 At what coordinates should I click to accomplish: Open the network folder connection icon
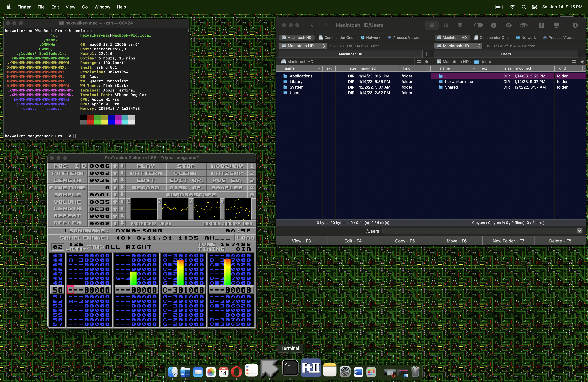tap(557, 25)
